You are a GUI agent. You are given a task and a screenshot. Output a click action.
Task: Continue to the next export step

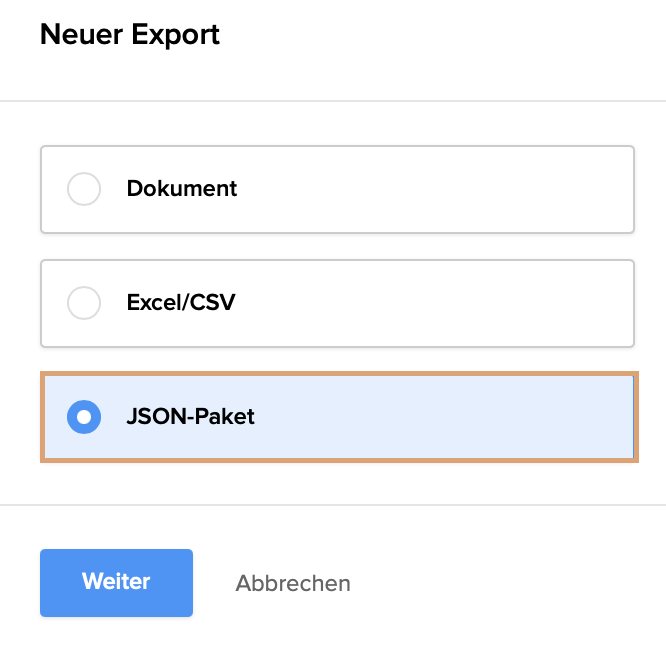point(116,582)
